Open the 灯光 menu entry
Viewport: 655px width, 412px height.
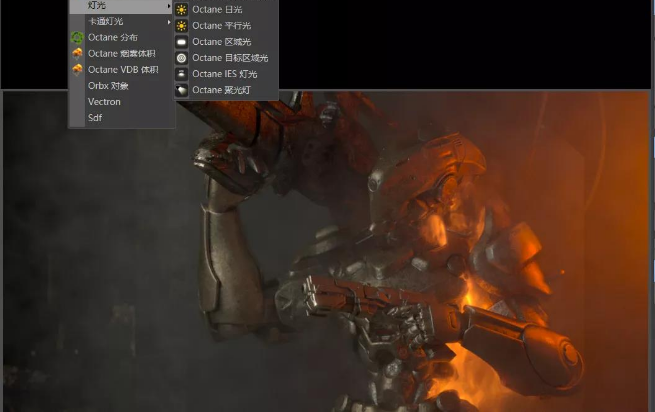point(121,6)
